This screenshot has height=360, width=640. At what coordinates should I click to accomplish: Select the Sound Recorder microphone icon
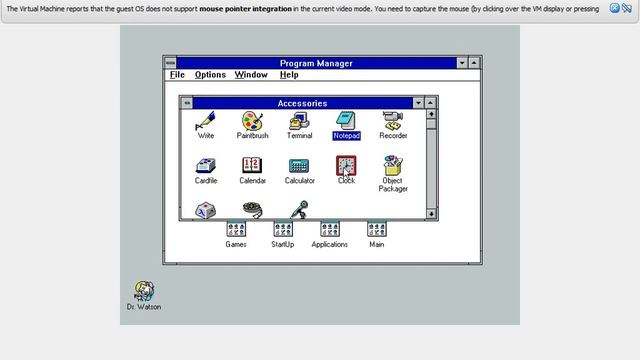pos(299,210)
